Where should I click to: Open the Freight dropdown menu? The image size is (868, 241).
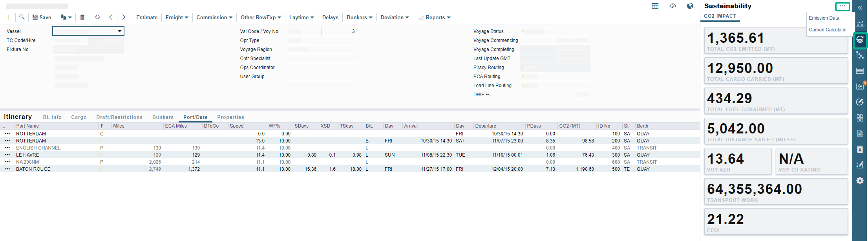(x=177, y=17)
